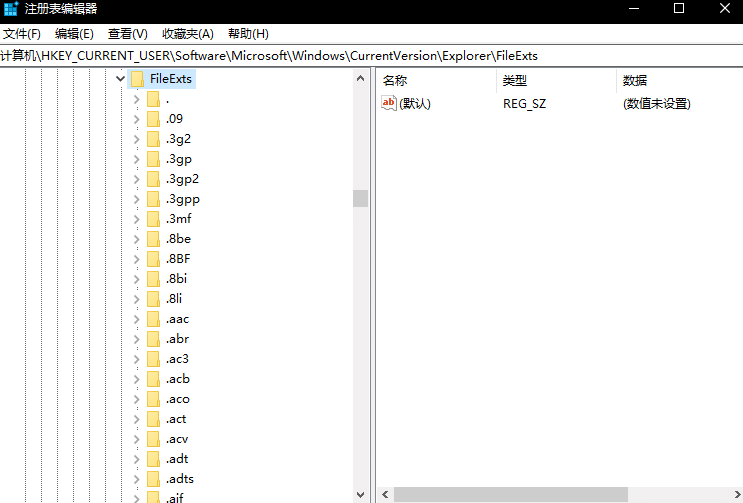Click the folder icon of .adt
The width and height of the screenshot is (743, 503).
(x=154, y=459)
